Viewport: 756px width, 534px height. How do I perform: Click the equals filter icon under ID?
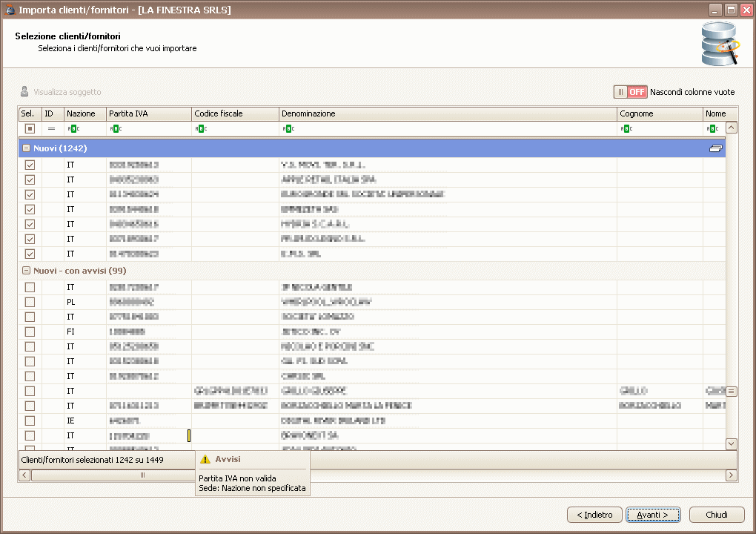click(x=51, y=128)
